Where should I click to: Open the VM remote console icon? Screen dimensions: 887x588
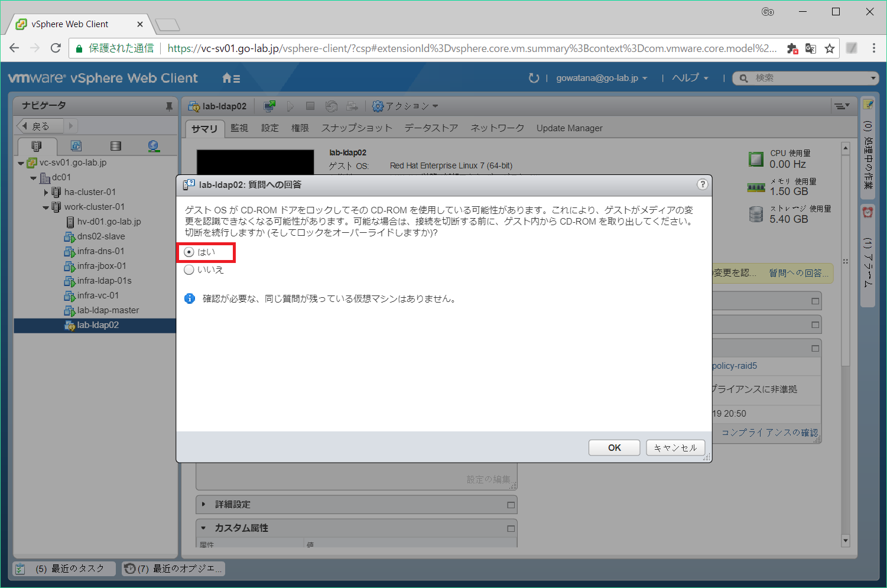coord(269,106)
